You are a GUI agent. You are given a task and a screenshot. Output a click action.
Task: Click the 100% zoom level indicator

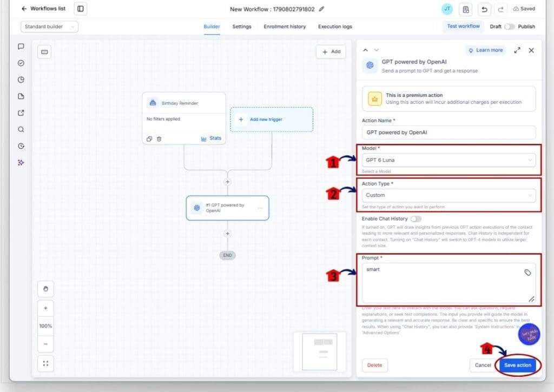[45, 326]
